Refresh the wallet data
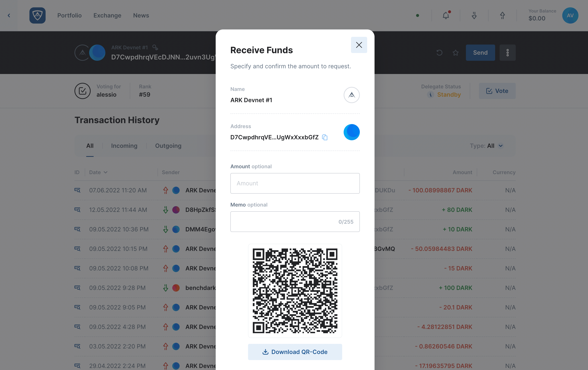This screenshot has width=588, height=370. pos(439,53)
